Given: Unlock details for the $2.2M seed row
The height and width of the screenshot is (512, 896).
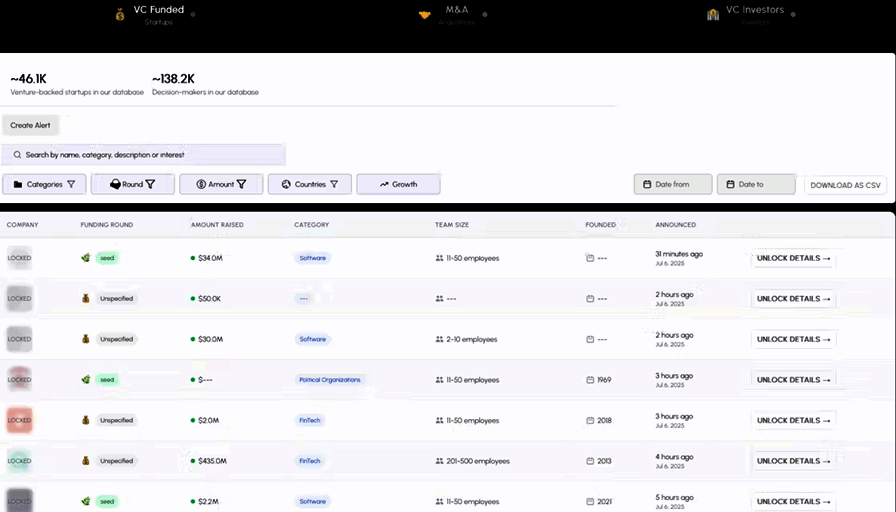Looking at the screenshot, I should [x=793, y=502].
